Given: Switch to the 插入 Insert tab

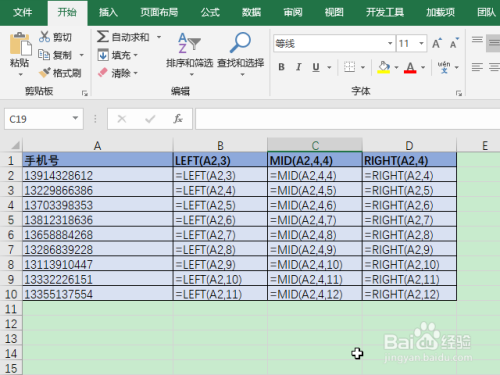Looking at the screenshot, I should [108, 12].
